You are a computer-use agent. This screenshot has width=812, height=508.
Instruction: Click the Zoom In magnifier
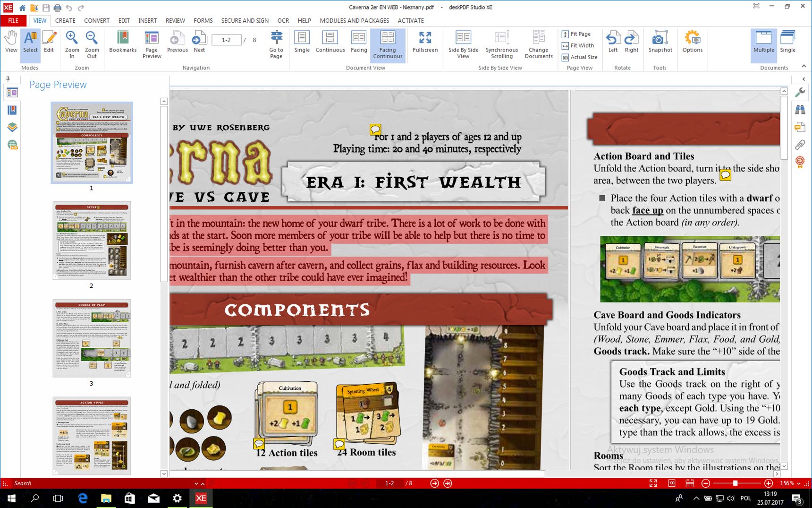[72, 44]
